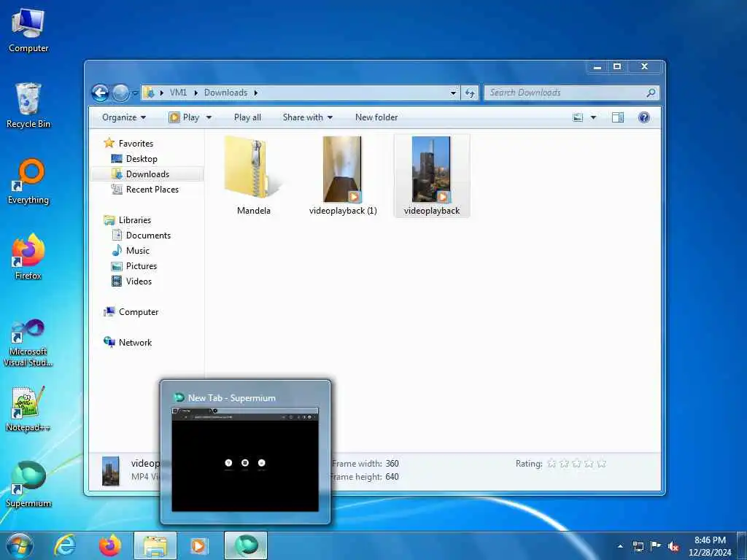Open the Action Center flag icon

click(x=656, y=546)
